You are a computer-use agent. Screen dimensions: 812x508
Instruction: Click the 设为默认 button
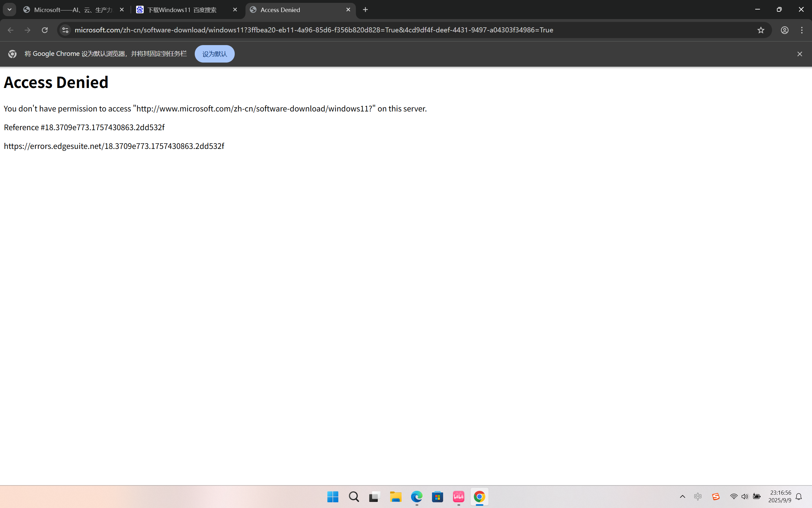[x=215, y=54]
